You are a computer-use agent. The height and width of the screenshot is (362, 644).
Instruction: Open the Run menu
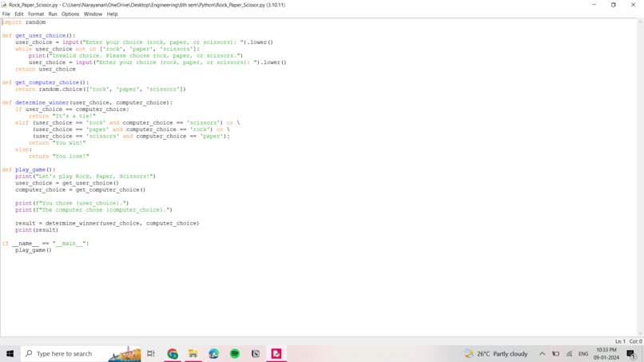53,14
